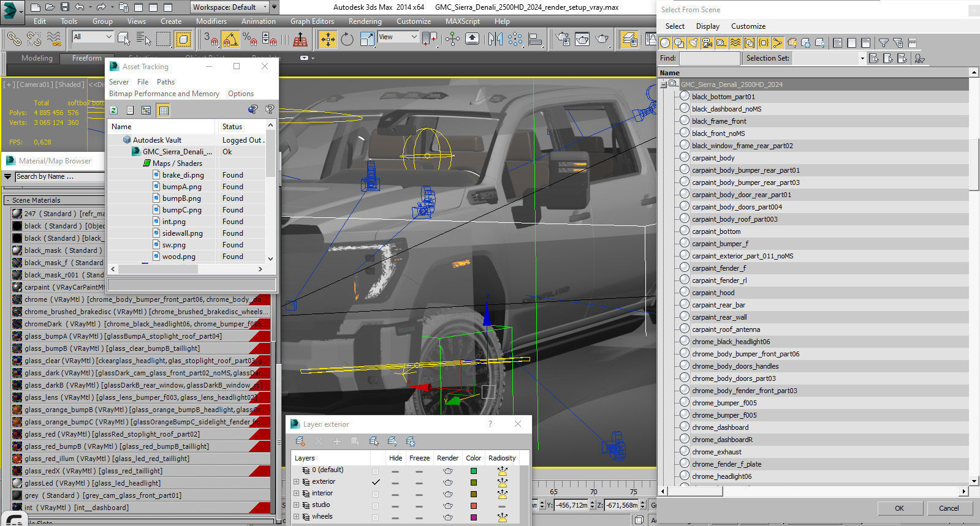Image resolution: width=980 pixels, height=526 pixels.
Task: Click OK in Select From Scene
Action: tap(899, 508)
